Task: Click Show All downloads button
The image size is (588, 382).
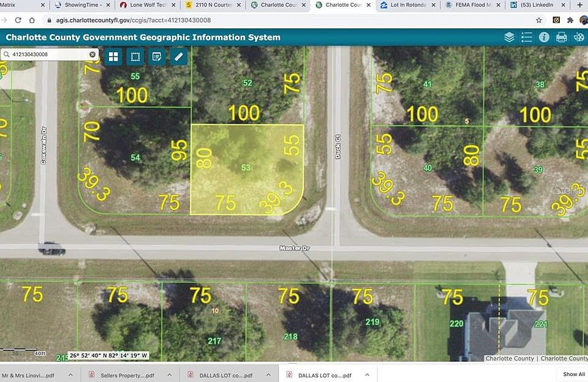Action: (x=574, y=374)
